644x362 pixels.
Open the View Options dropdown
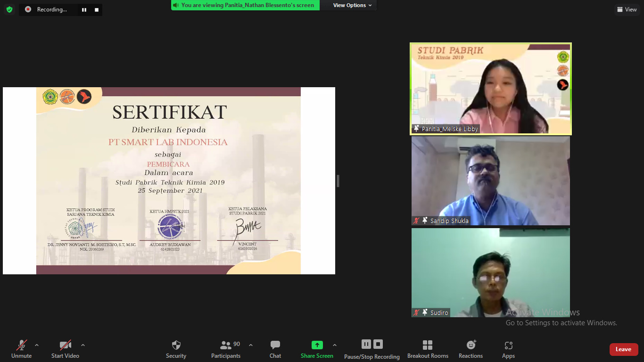tap(352, 5)
